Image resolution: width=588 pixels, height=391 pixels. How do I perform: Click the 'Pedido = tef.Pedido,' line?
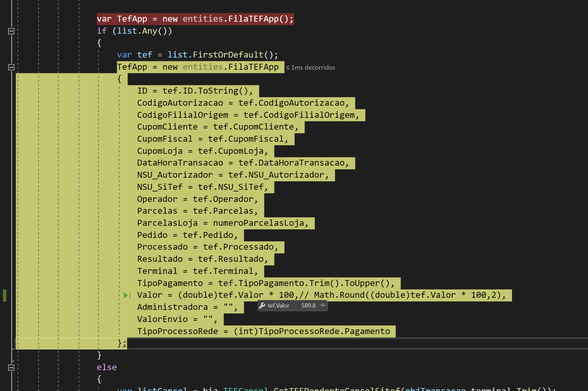point(188,235)
